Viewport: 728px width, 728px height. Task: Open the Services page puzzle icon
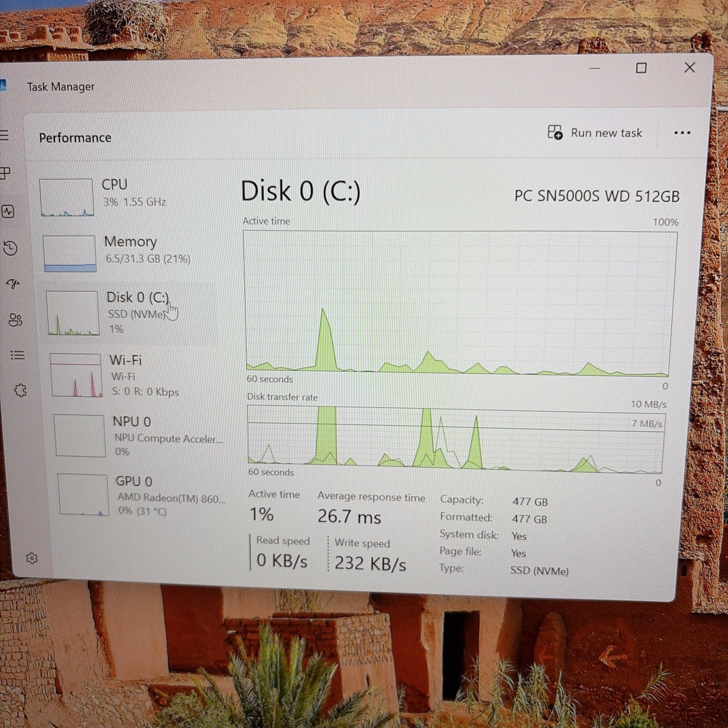[x=20, y=390]
